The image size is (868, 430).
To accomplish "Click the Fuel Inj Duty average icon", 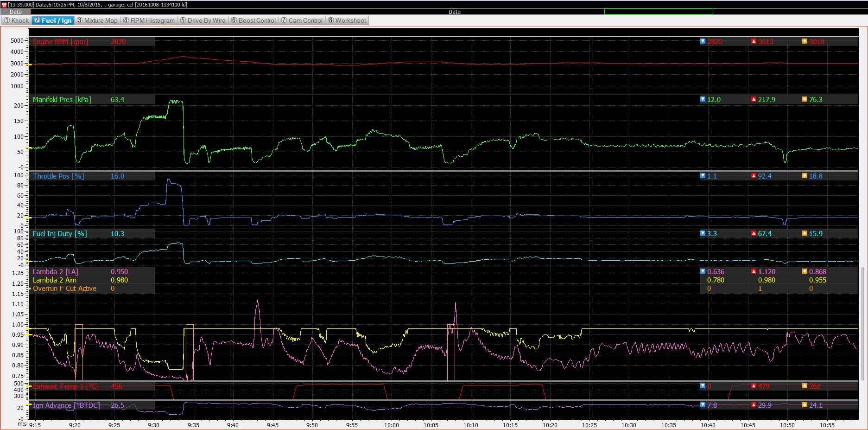I will pyautogui.click(x=805, y=233).
